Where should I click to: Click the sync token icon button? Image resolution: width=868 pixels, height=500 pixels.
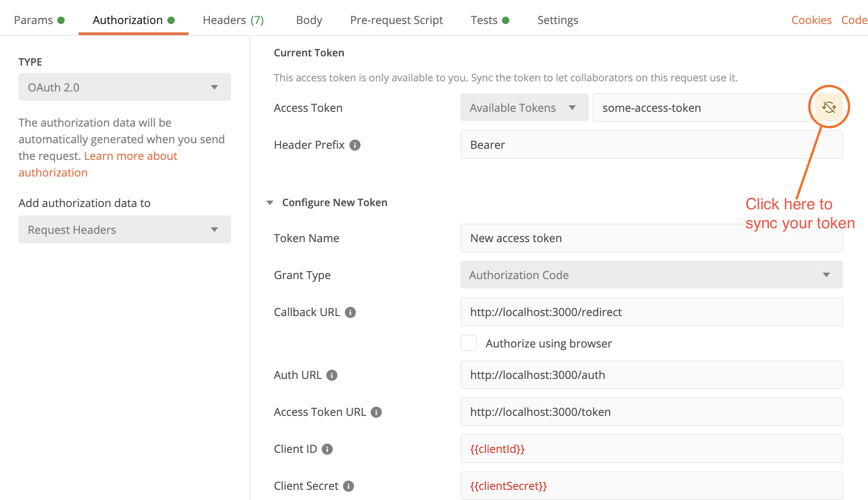(829, 107)
